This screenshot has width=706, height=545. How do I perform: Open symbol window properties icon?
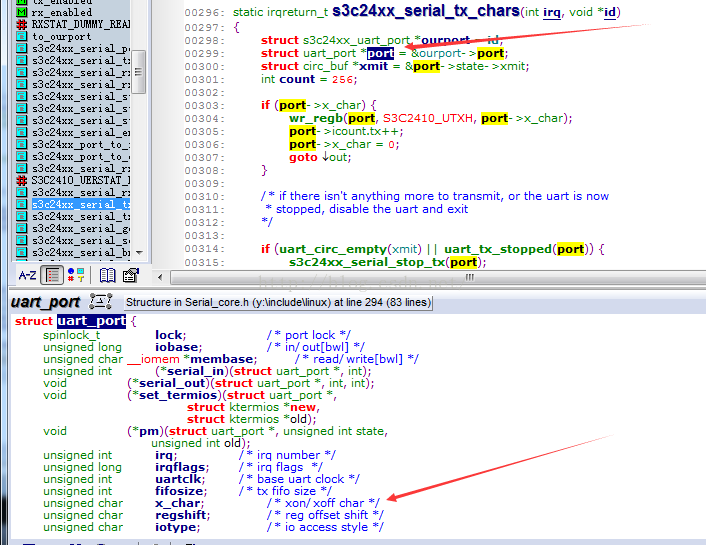130,275
